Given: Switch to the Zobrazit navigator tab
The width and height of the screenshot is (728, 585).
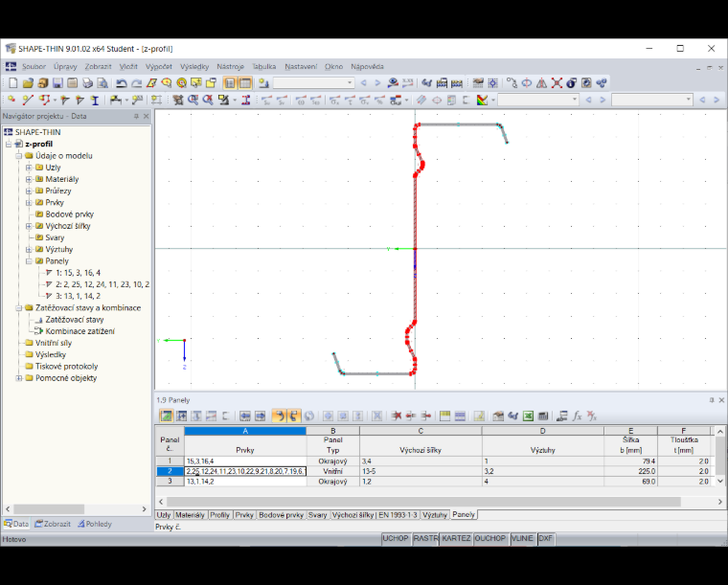Looking at the screenshot, I should 53,524.
